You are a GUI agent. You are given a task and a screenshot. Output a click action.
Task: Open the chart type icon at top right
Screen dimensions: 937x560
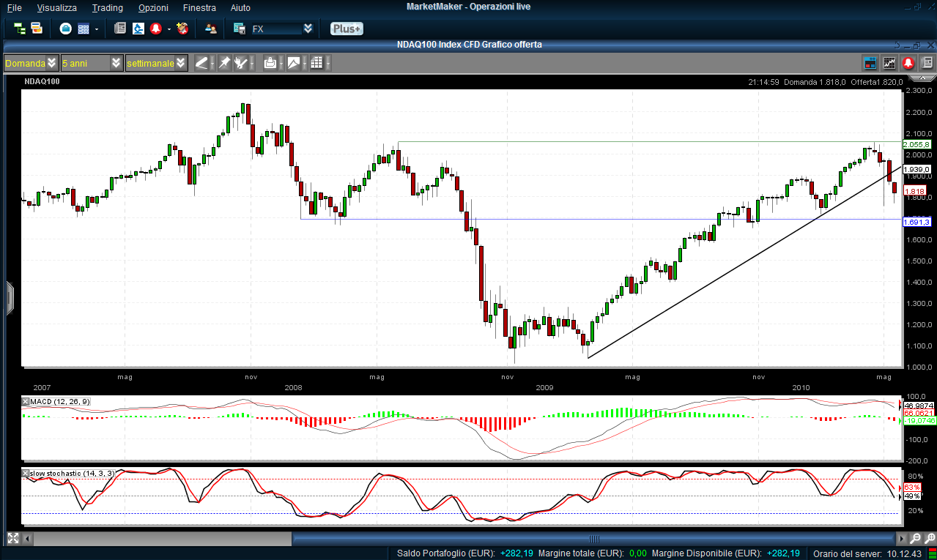click(x=889, y=63)
